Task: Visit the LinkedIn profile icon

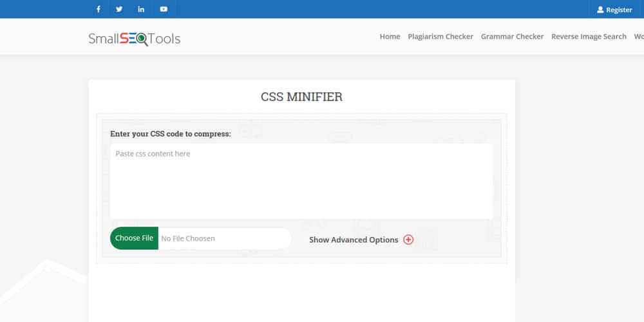Action: (x=141, y=9)
